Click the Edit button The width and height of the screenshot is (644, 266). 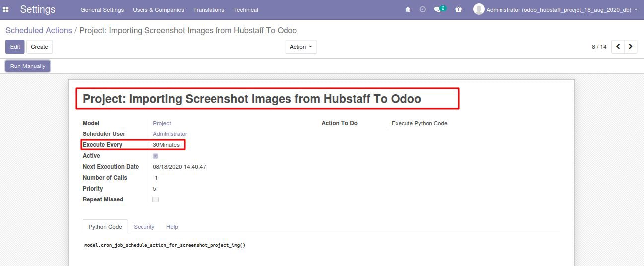pos(15,47)
